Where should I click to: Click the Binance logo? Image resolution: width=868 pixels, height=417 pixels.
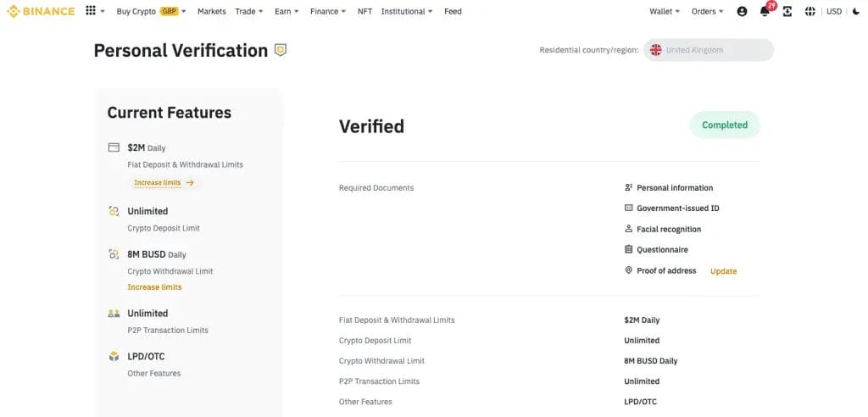click(x=41, y=11)
